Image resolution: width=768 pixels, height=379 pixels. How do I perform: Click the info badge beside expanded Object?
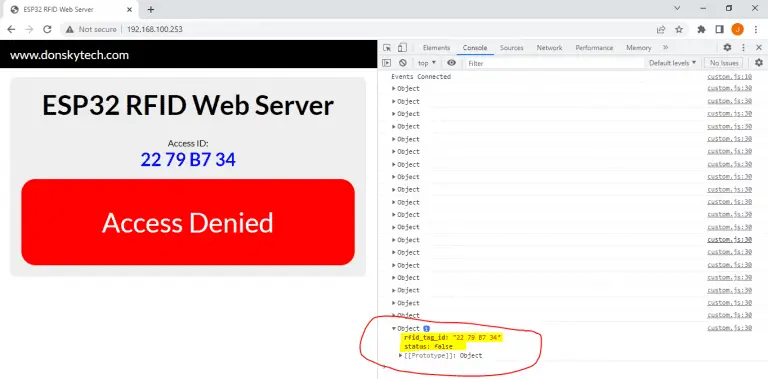(x=426, y=329)
